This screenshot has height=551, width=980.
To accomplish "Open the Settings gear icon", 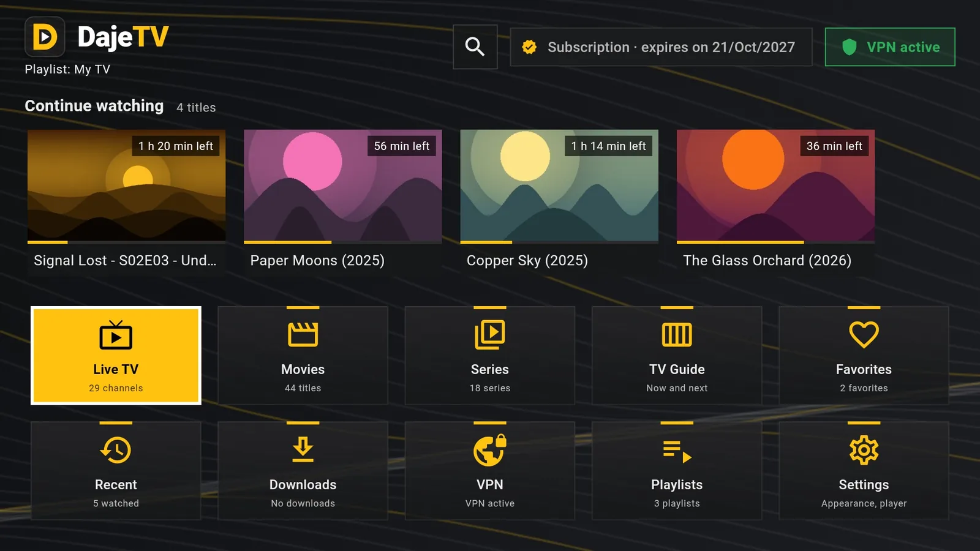I will 864,451.
